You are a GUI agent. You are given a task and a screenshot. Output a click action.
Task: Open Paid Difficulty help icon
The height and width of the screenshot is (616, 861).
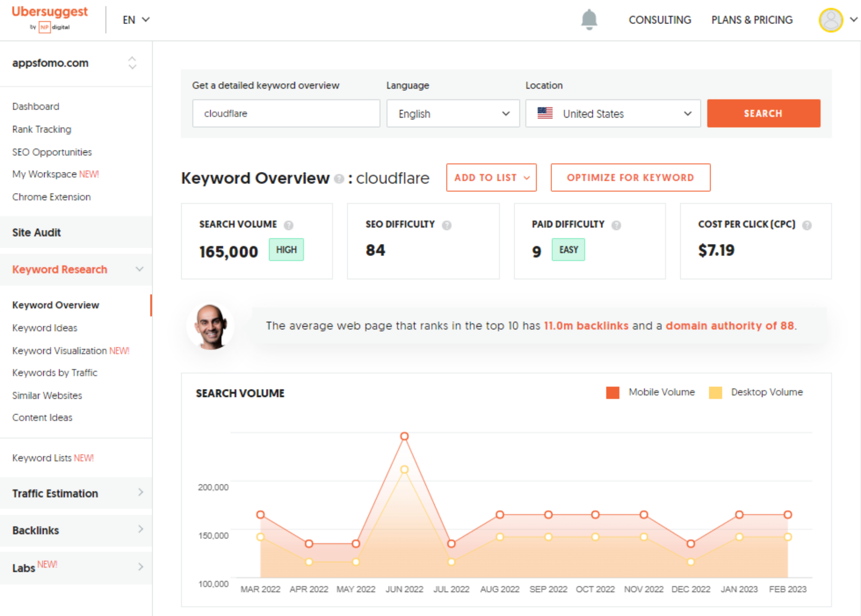[x=616, y=225]
